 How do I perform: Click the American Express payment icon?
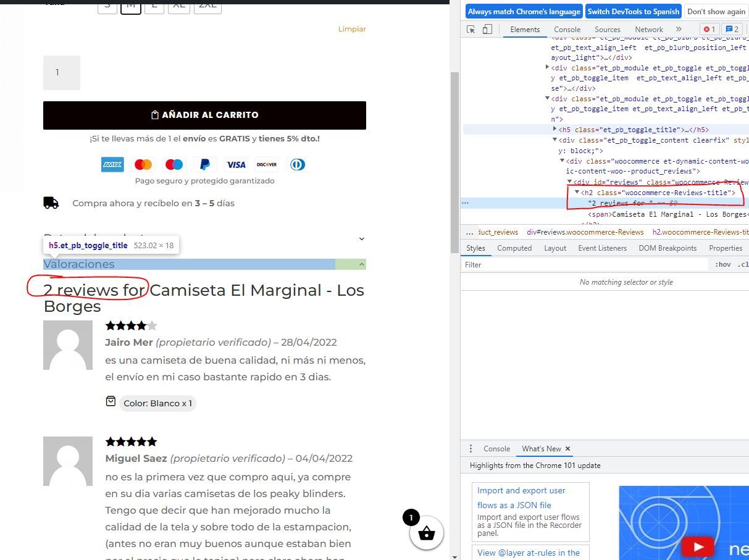tap(112, 164)
